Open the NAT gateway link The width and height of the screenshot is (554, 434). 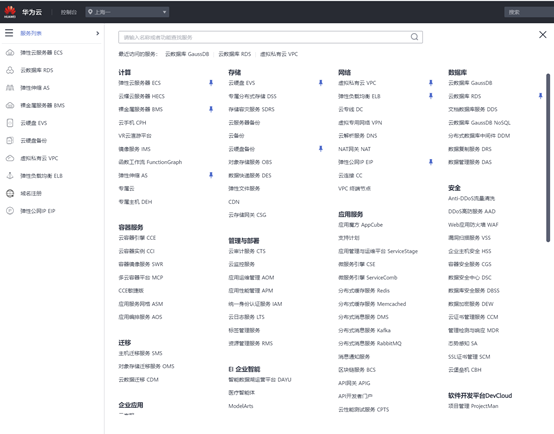354,149
